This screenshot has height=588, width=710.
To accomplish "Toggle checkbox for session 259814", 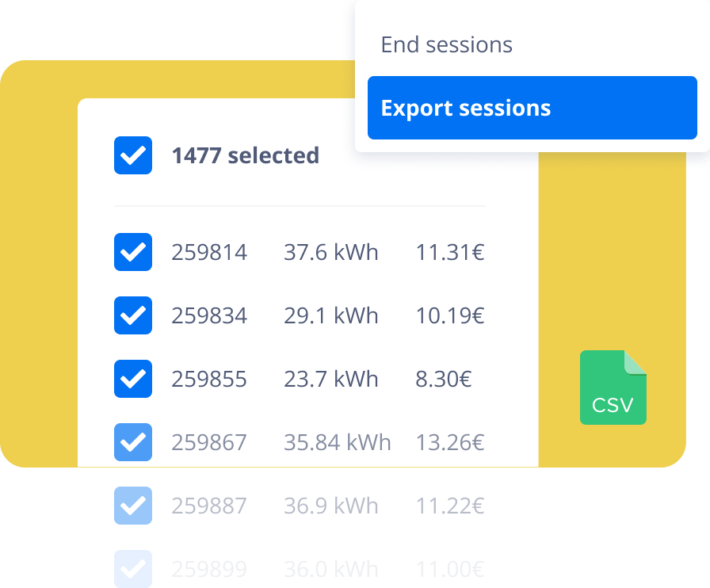I will click(132, 252).
